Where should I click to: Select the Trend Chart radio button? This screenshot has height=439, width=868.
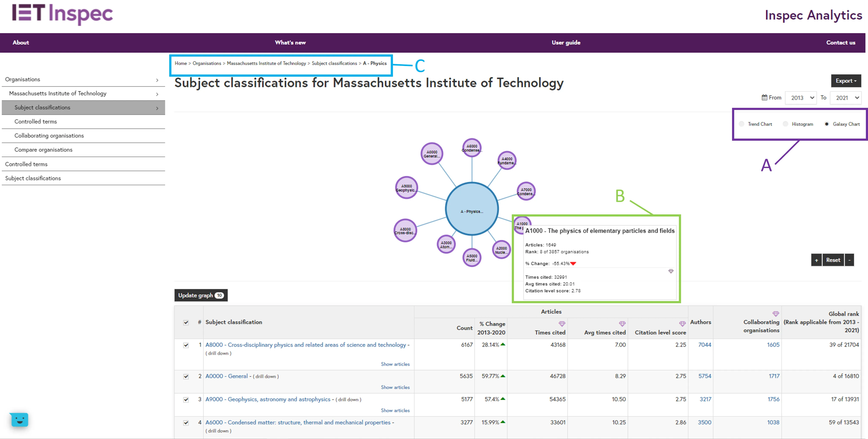click(741, 124)
